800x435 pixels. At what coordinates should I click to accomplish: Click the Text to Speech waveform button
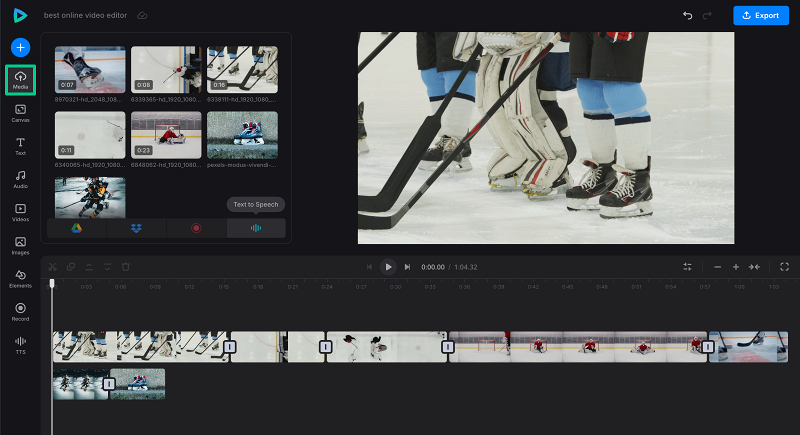point(256,228)
